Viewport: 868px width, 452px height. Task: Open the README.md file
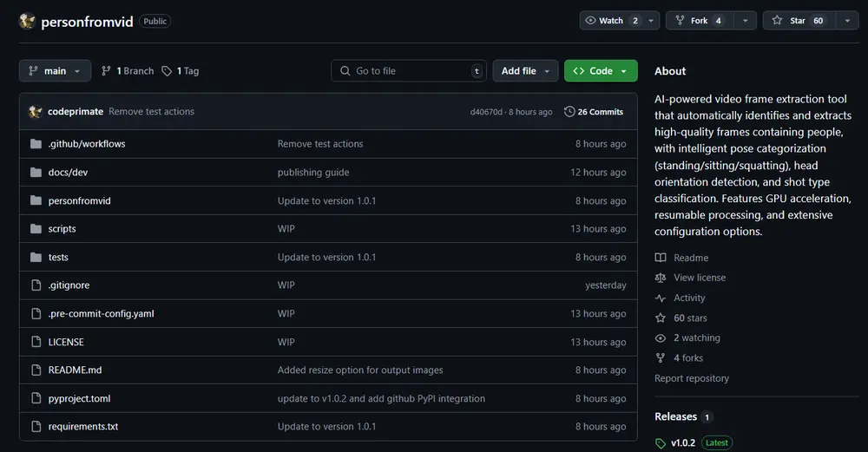pyautogui.click(x=75, y=370)
